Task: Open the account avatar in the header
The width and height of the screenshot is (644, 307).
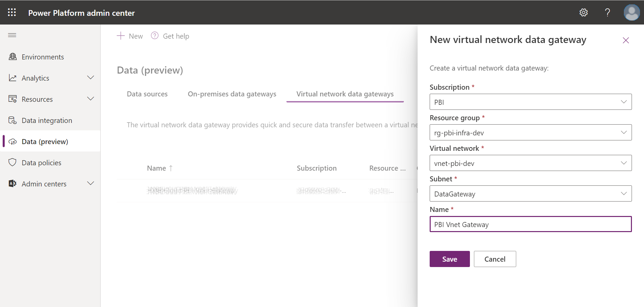Action: (632, 12)
